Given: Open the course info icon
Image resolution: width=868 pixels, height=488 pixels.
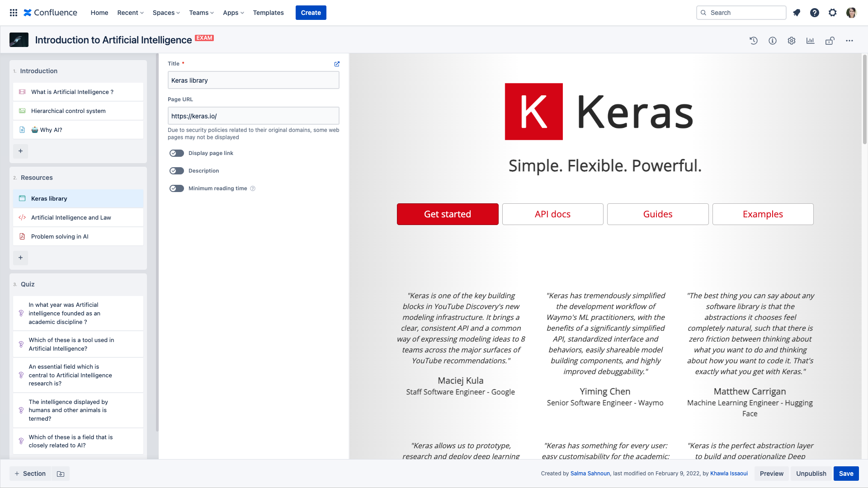Looking at the screenshot, I should [x=773, y=41].
